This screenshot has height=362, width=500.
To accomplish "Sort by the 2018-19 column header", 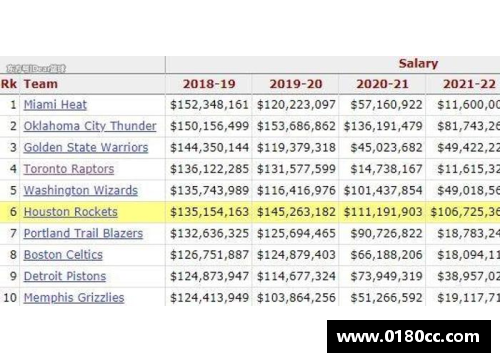I will (209, 84).
